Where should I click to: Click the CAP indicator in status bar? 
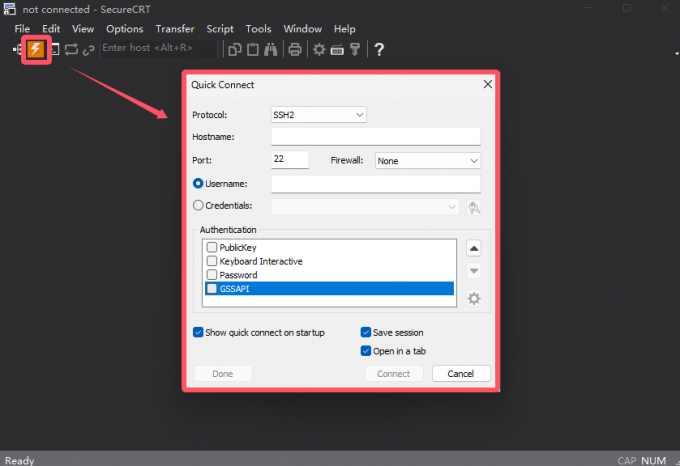point(627,460)
